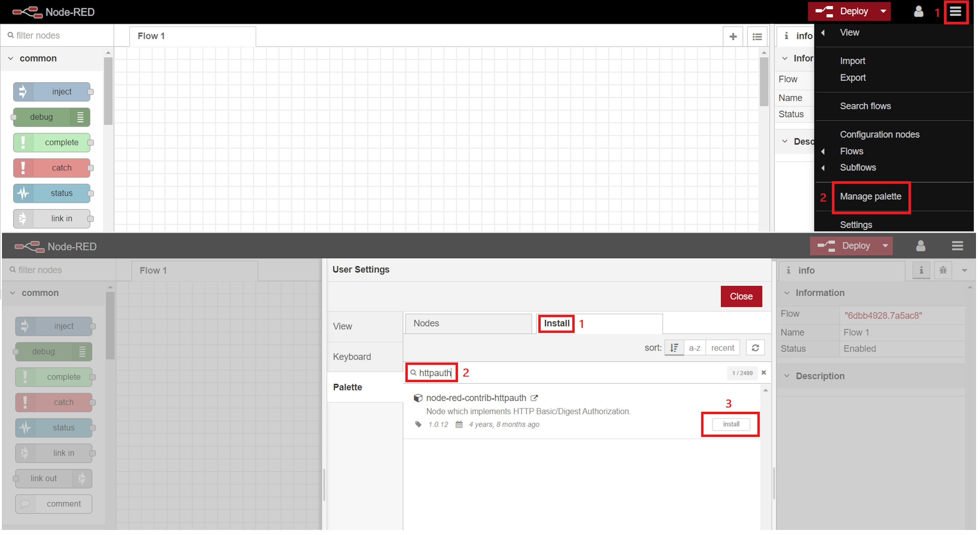Viewport: 980px width, 535px height.
Task: Open the Flows submenu
Action: (894, 151)
